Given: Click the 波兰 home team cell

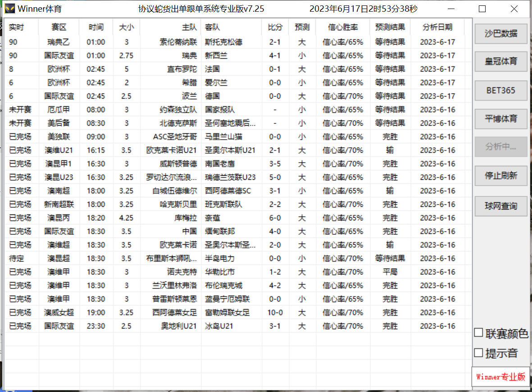Looking at the screenshot, I should pos(189,96).
